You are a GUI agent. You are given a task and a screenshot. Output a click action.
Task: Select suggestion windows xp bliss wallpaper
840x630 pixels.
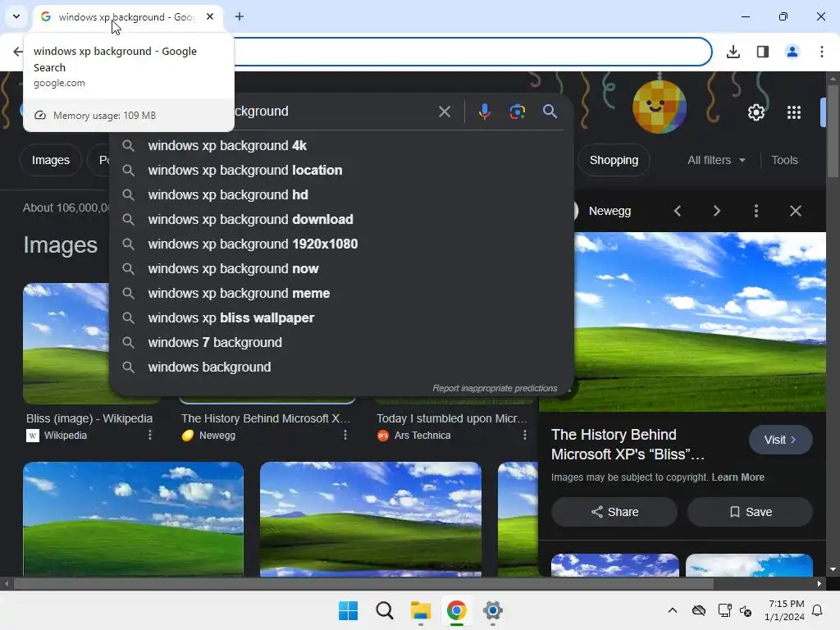341,318
